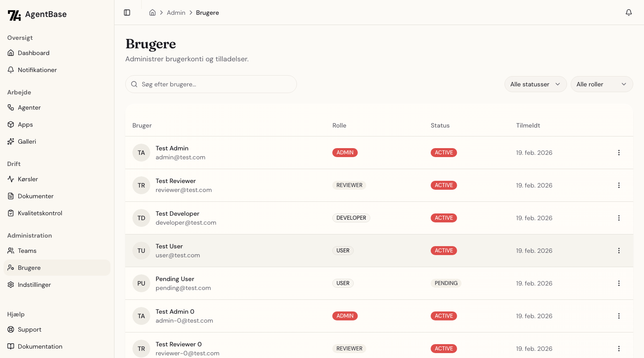Open actions menu for Test Admin
The width and height of the screenshot is (644, 358).
[x=619, y=153]
